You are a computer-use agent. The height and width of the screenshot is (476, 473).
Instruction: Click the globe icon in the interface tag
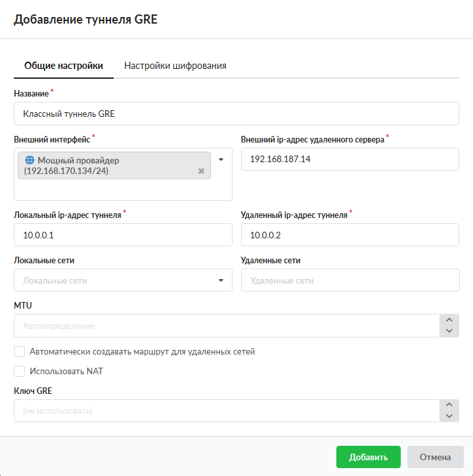[29, 160]
